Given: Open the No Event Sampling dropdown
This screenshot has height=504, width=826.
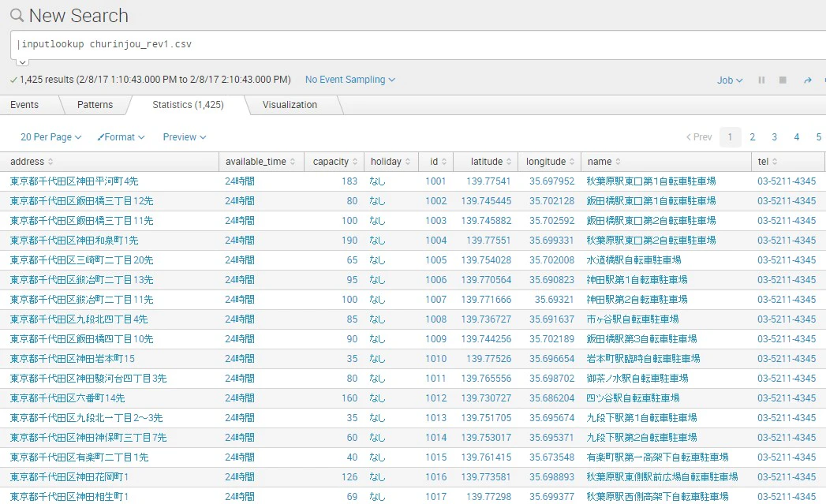Looking at the screenshot, I should [350, 80].
